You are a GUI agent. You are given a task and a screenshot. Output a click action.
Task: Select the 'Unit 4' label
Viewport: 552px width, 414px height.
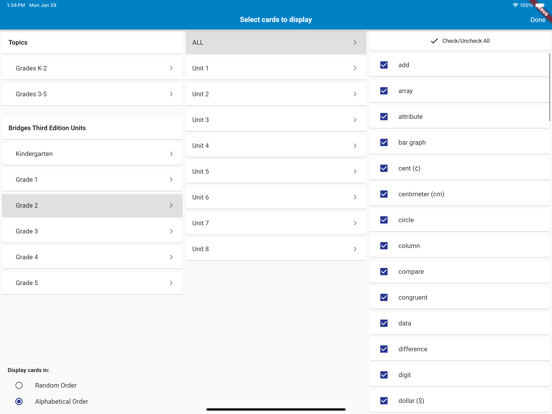200,145
